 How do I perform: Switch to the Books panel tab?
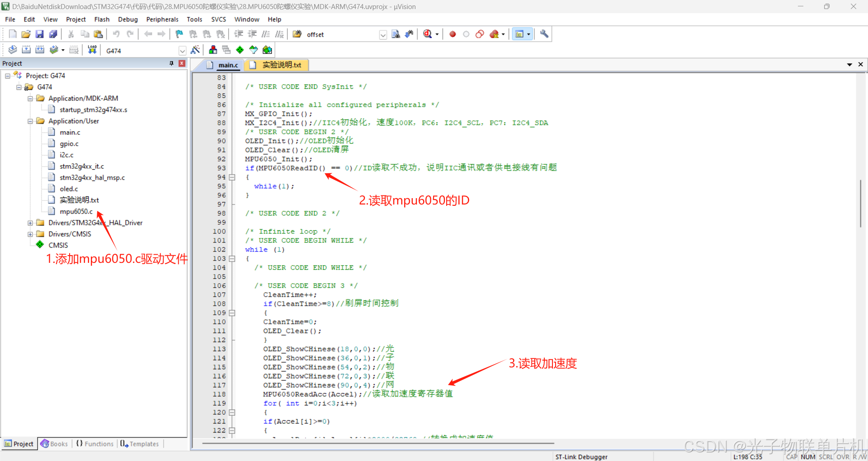[x=54, y=444]
